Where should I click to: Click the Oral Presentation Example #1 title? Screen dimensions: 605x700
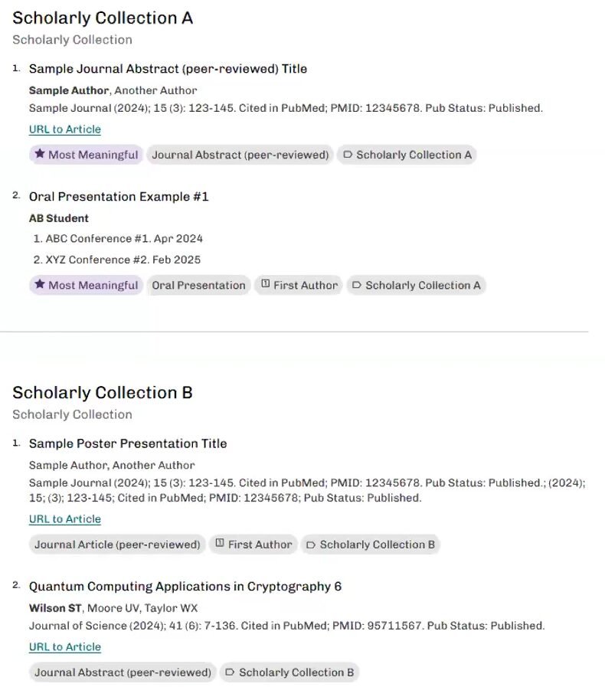[119, 197]
